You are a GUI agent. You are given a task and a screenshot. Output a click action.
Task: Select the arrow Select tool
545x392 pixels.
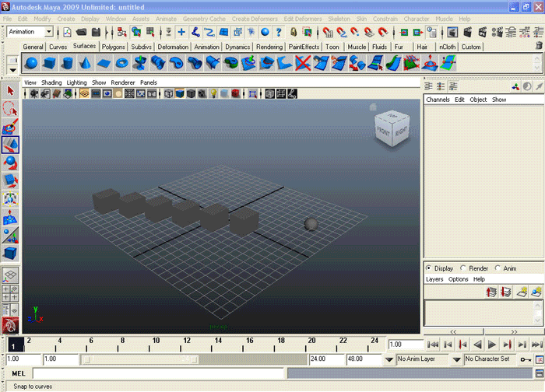tap(10, 91)
